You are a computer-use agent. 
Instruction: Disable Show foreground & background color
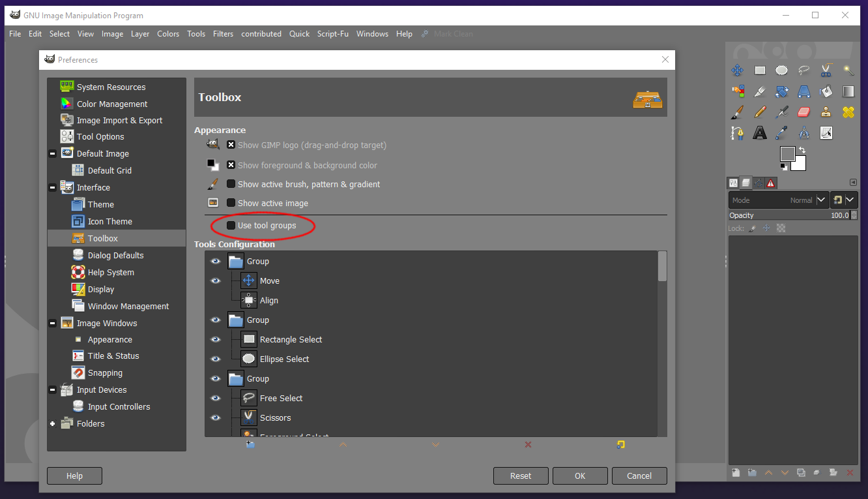tap(231, 165)
